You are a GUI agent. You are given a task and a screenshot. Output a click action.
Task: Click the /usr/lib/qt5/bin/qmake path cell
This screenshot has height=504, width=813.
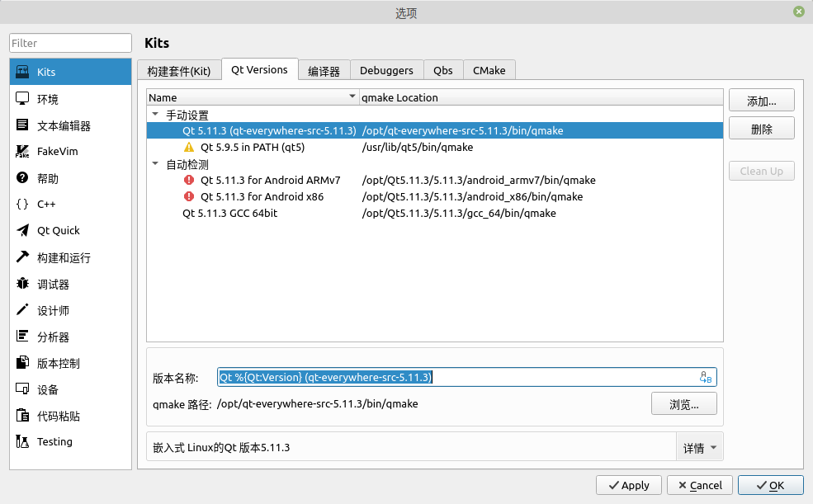[x=418, y=147]
